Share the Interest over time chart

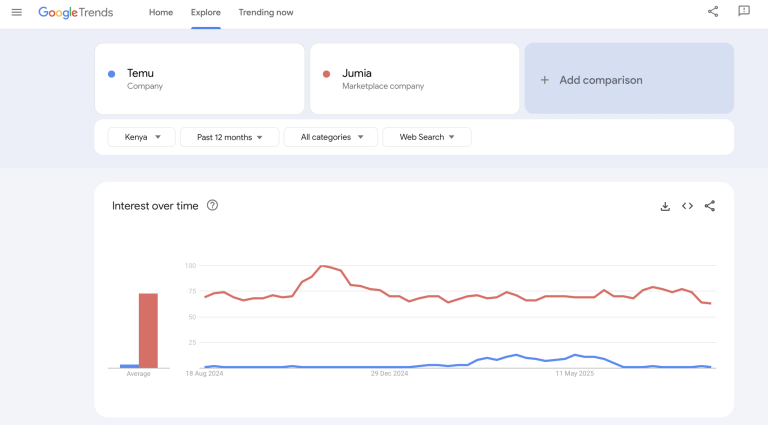click(710, 206)
